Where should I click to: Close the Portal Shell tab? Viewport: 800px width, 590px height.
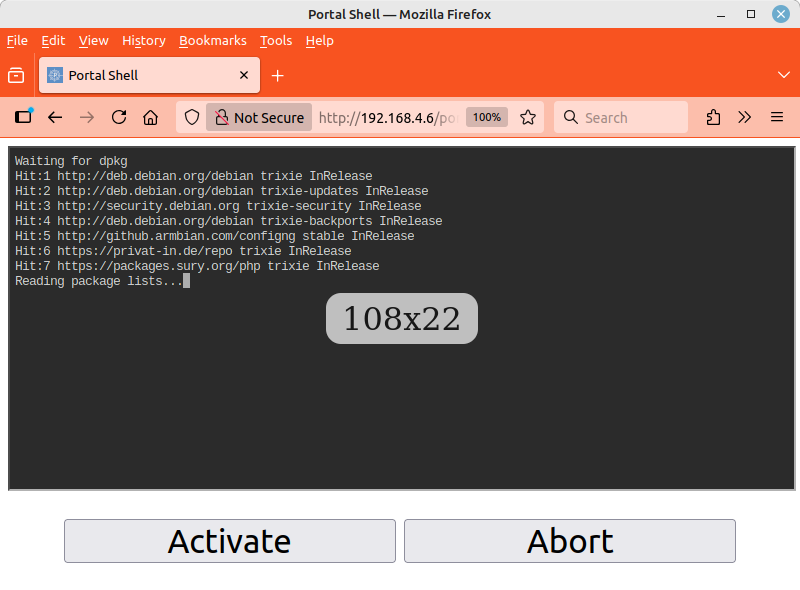pos(244,75)
